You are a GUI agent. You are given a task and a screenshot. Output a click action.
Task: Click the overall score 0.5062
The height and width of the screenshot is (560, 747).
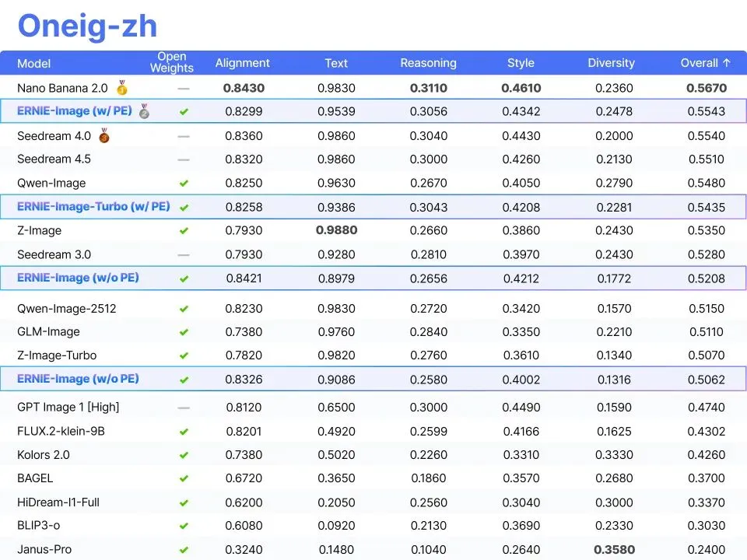click(x=707, y=380)
